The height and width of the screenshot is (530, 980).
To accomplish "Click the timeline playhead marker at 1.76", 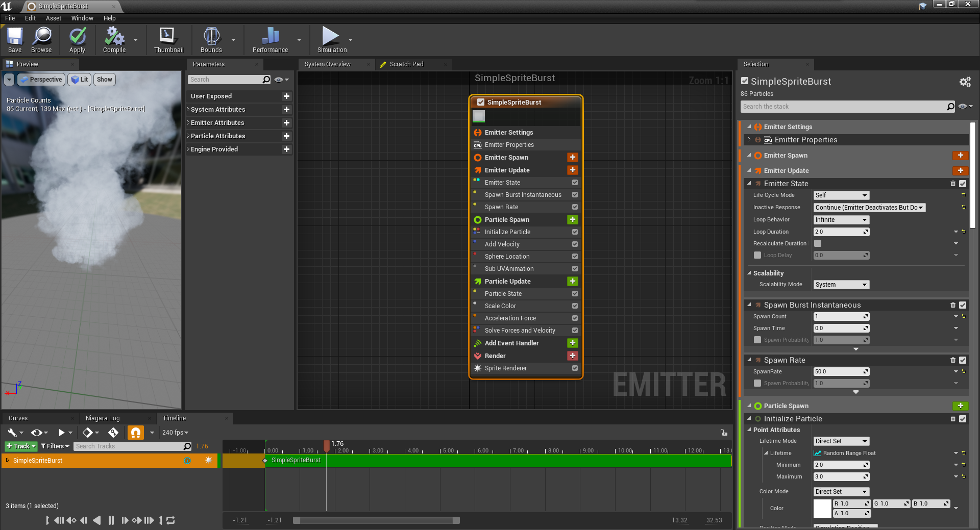I will [327, 445].
